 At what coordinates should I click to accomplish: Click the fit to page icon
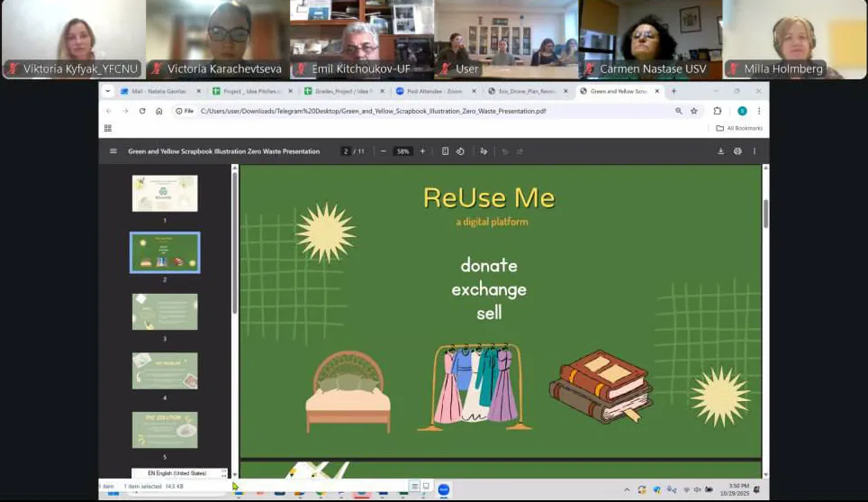(x=446, y=151)
